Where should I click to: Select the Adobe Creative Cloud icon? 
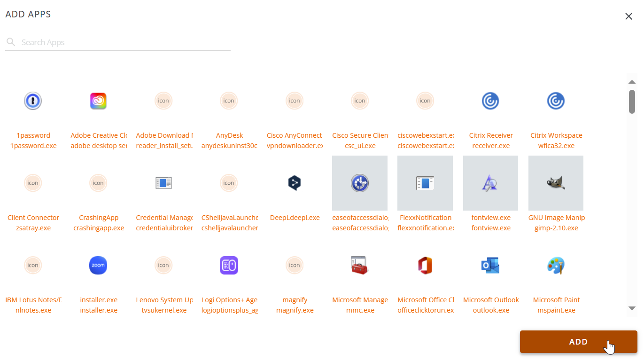(98, 101)
